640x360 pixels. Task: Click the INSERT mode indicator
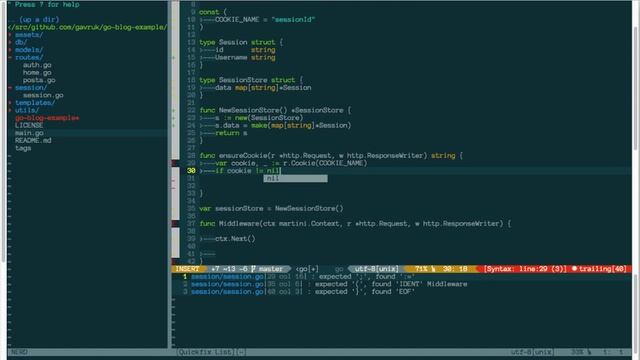(x=187, y=269)
